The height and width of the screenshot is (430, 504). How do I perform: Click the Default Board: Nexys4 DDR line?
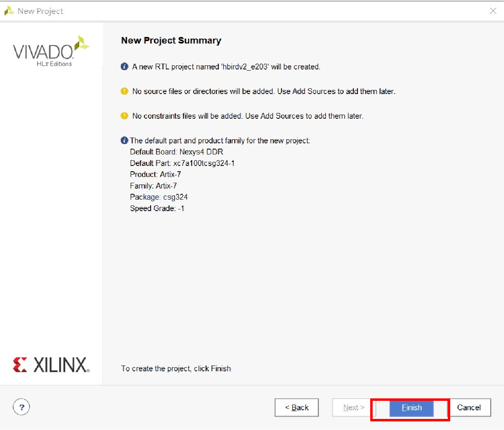tap(176, 152)
